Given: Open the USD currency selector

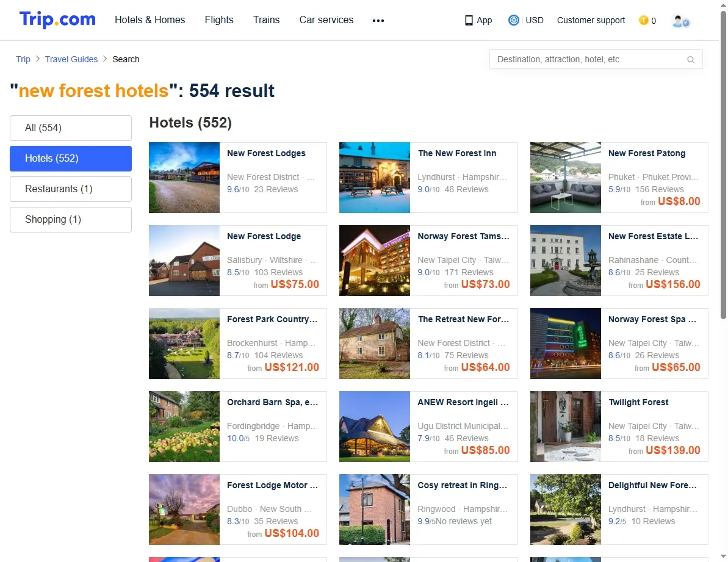Looking at the screenshot, I should [535, 20].
